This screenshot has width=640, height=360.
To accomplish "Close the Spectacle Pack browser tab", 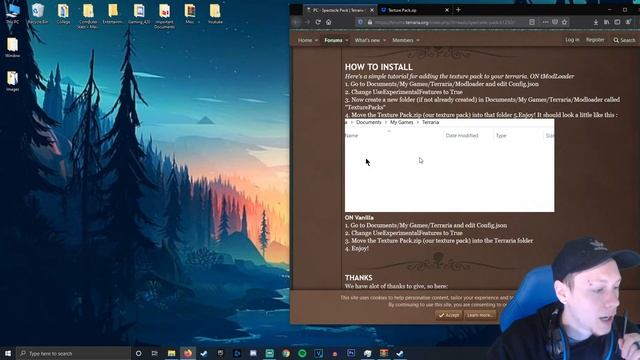I will [372, 10].
